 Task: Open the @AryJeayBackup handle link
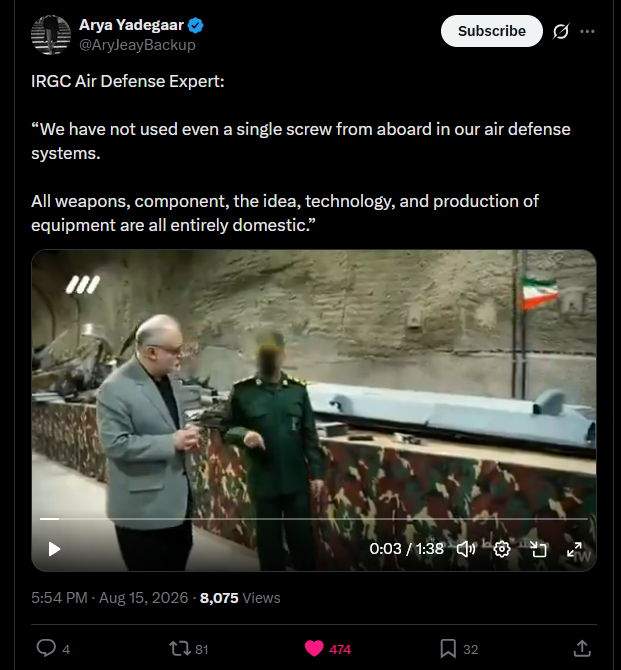(x=137, y=45)
